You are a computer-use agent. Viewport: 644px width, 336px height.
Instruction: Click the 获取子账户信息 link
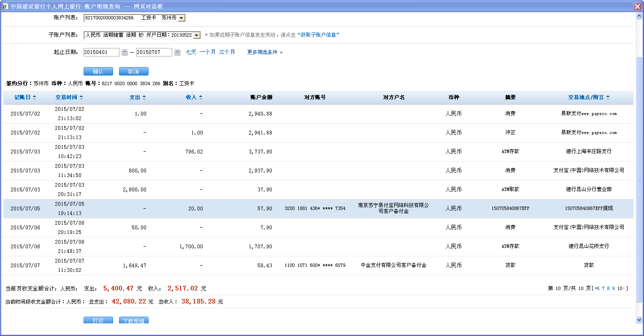click(x=319, y=35)
